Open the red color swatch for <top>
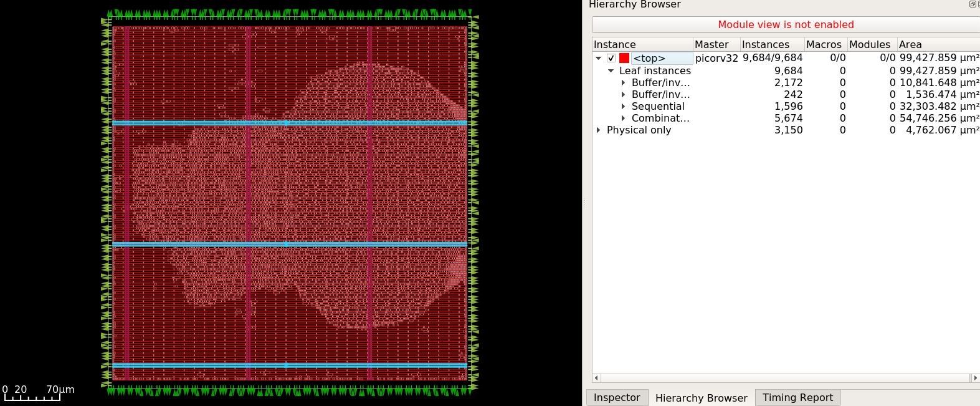980x406 pixels. coord(624,58)
